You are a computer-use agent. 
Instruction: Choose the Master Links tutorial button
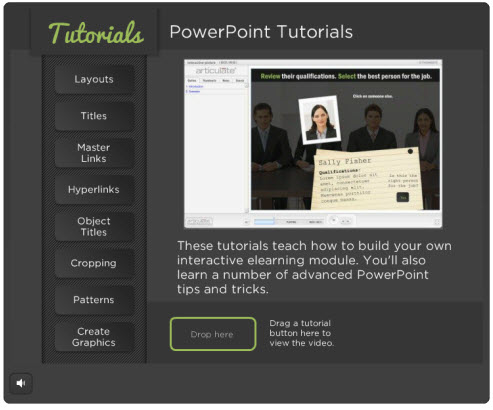94,153
